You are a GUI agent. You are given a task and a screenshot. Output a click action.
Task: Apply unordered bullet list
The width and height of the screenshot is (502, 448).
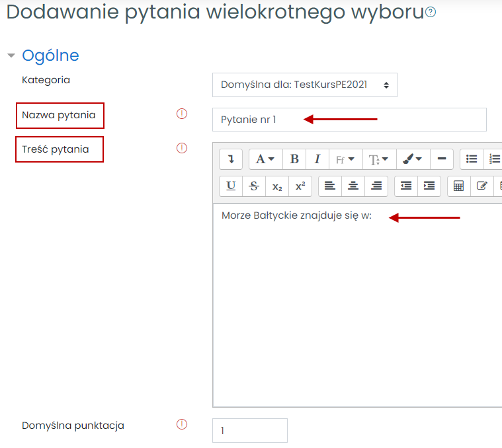tap(472, 159)
